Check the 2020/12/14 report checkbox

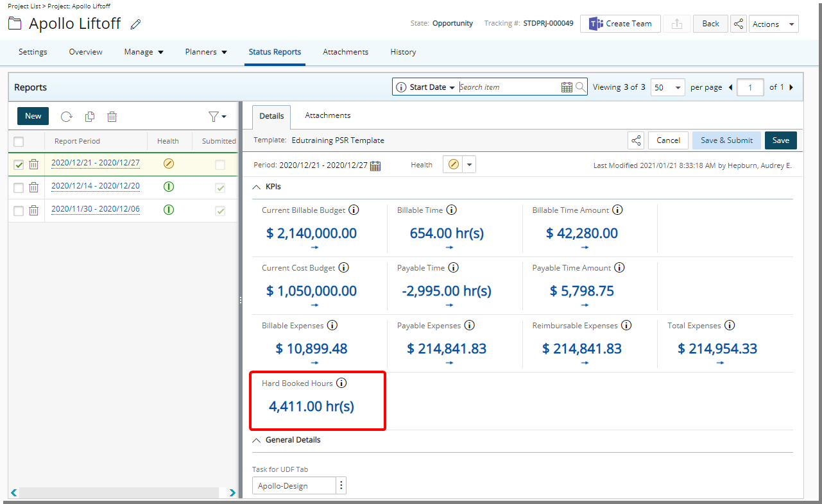pos(19,188)
